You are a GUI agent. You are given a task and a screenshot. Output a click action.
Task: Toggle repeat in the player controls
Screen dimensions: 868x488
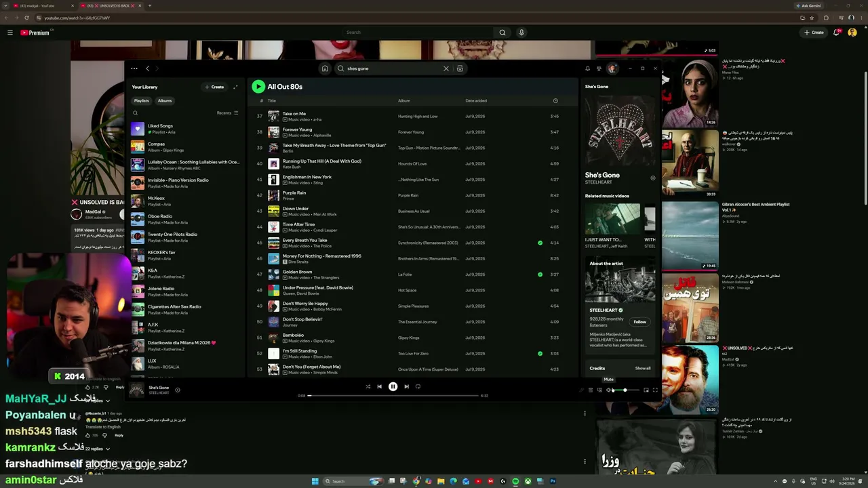pos(418,386)
